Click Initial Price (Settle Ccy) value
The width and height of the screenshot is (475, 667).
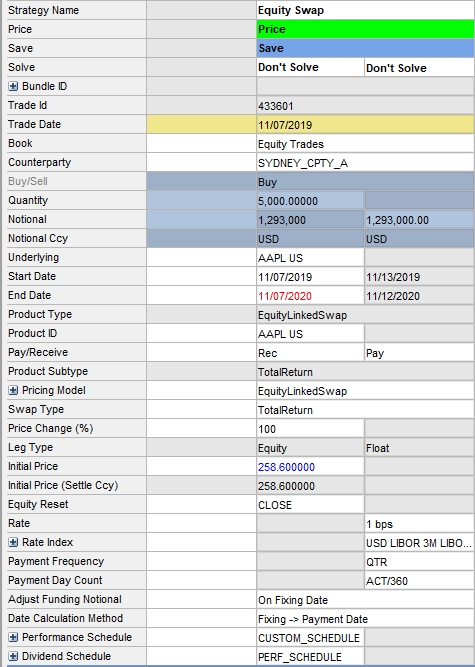click(310, 485)
